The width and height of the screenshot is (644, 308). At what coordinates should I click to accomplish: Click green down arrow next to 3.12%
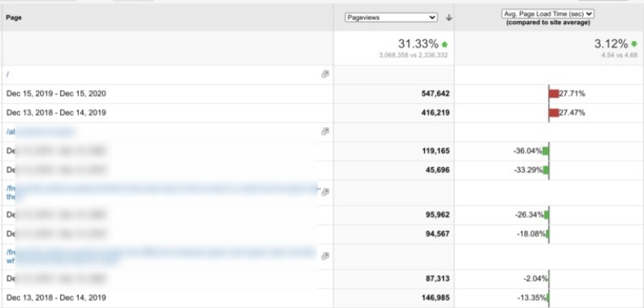click(x=634, y=44)
